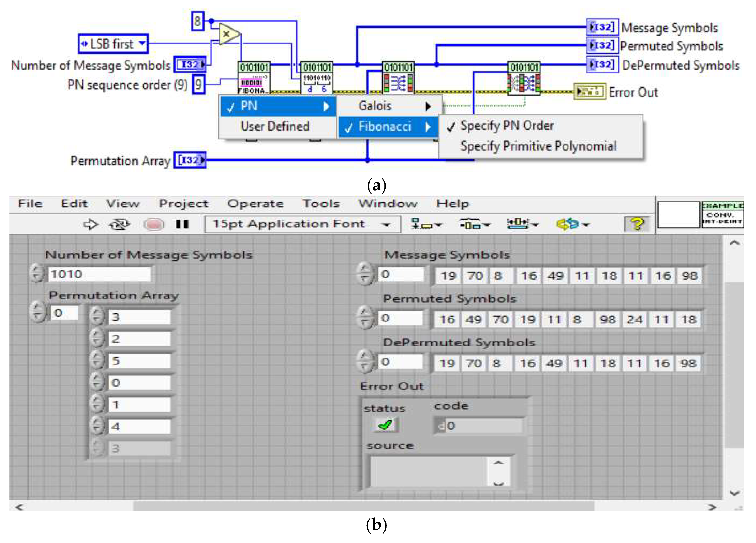The width and height of the screenshot is (756, 543).
Task: Click the Run Continuously icon
Action: 119,225
